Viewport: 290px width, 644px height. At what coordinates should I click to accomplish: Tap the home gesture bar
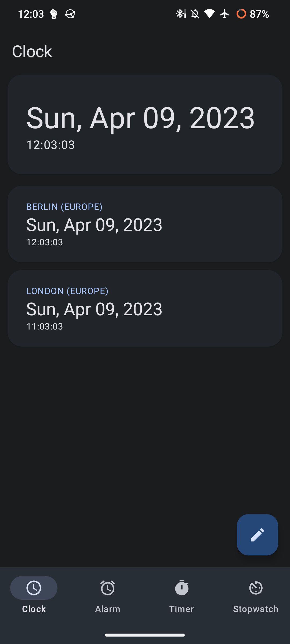pyautogui.click(x=145, y=635)
